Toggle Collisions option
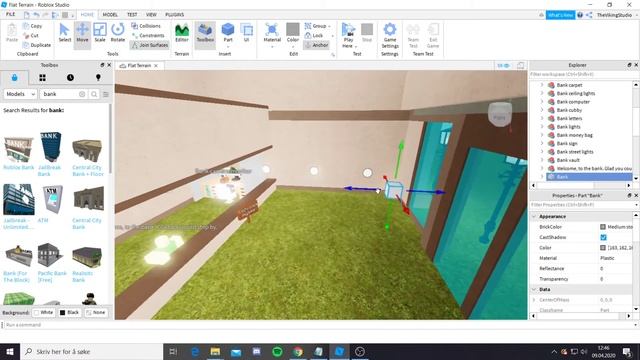Viewport: 640px width, 360px height. point(146,26)
